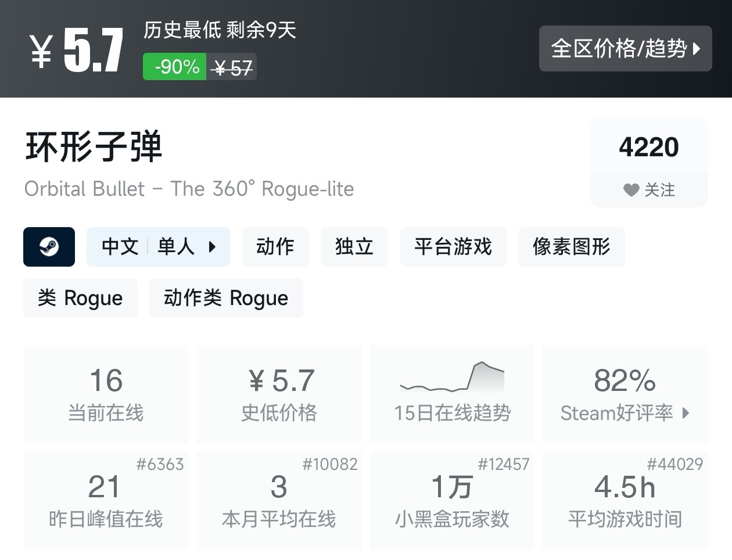Click the arrow on 全区价格/趋势
Image resolution: width=732 pixels, height=560 pixels.
click(697, 49)
